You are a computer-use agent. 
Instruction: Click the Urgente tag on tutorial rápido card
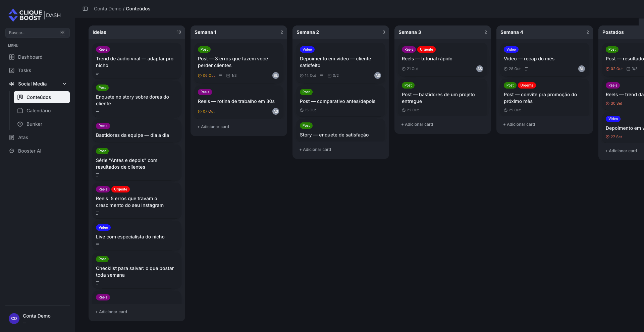(x=426, y=49)
